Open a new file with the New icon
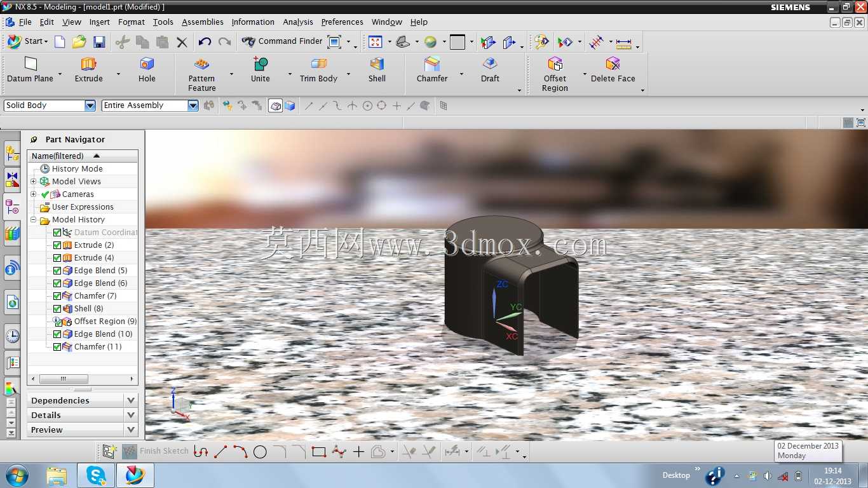The width and height of the screenshot is (868, 488). pyautogui.click(x=60, y=42)
